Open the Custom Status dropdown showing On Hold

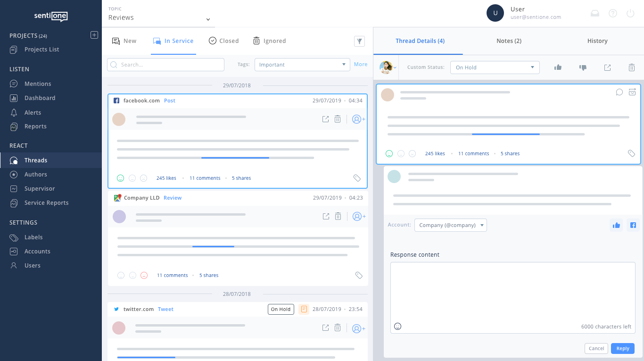tap(495, 67)
